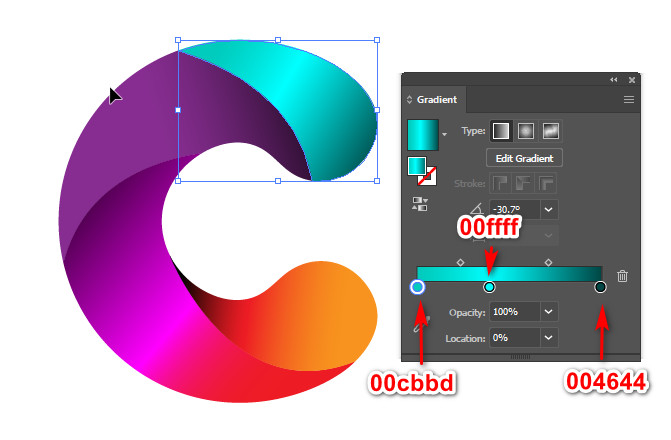
Task: Click the right midpoint diamond above gradient bar
Action: pos(548,262)
